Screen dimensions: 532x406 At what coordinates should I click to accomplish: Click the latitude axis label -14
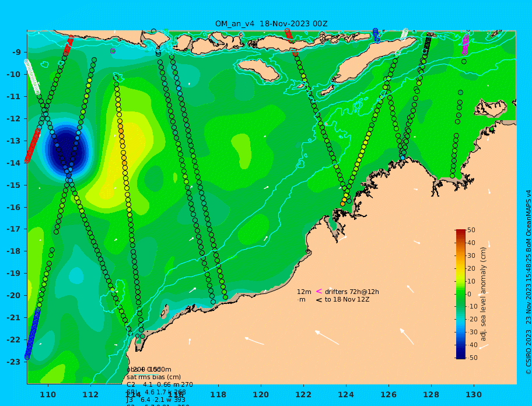click(x=13, y=163)
